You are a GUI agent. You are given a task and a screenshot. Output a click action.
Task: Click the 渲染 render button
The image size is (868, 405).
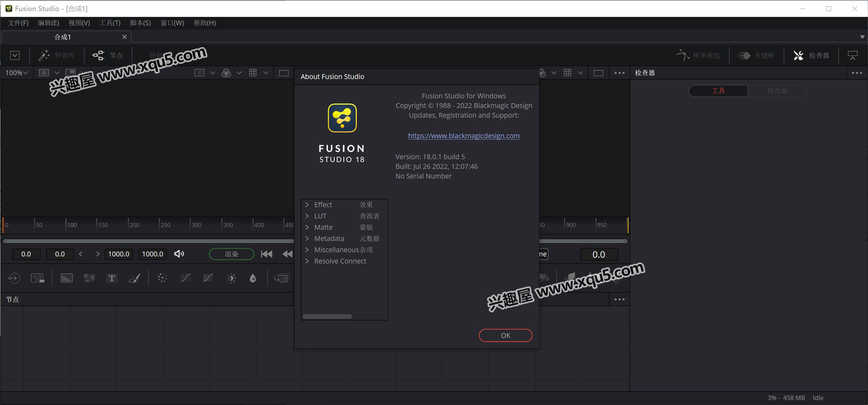tap(232, 254)
